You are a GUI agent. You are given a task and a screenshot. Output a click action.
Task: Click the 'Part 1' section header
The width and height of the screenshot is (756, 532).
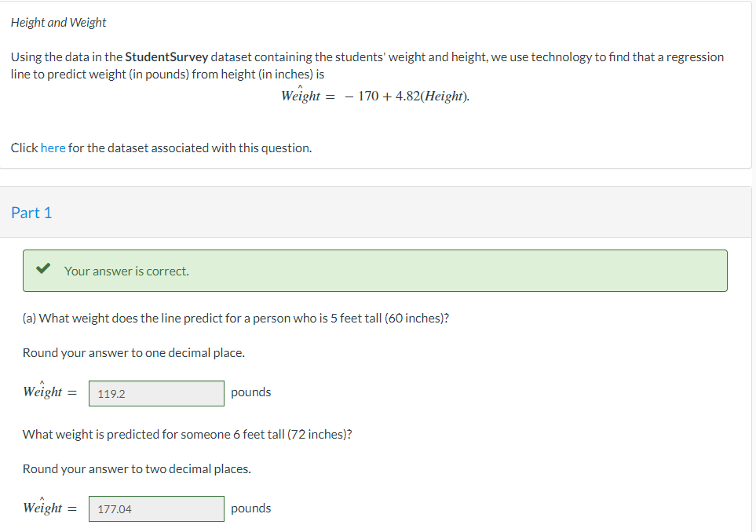(32, 212)
